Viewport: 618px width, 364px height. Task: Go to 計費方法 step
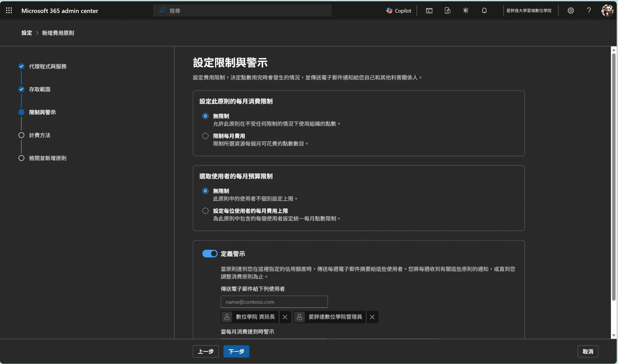[40, 135]
